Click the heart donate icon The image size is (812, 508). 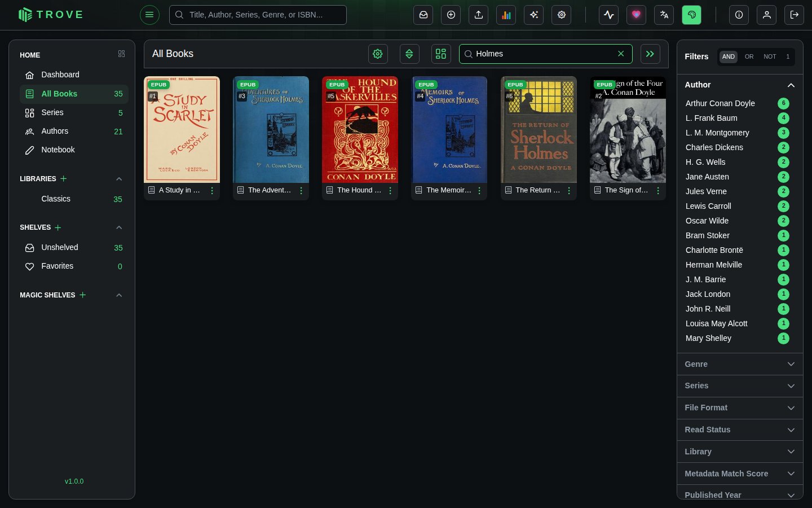(x=636, y=15)
